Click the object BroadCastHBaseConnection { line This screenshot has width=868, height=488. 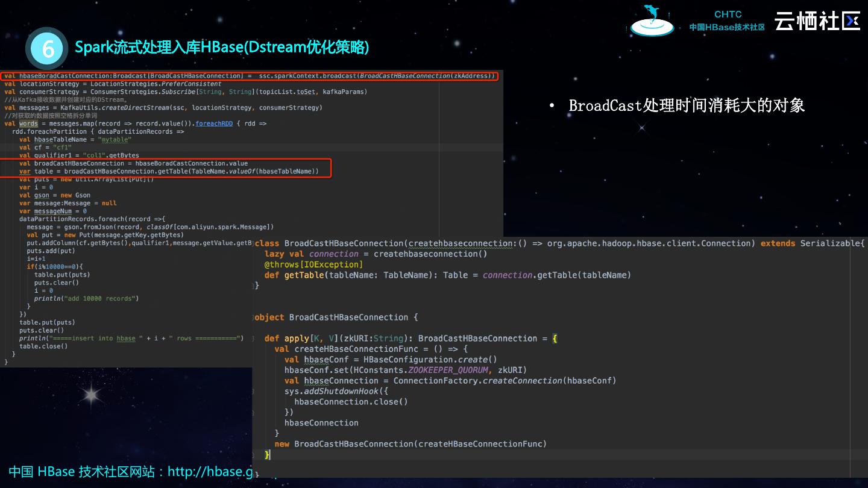coord(336,317)
